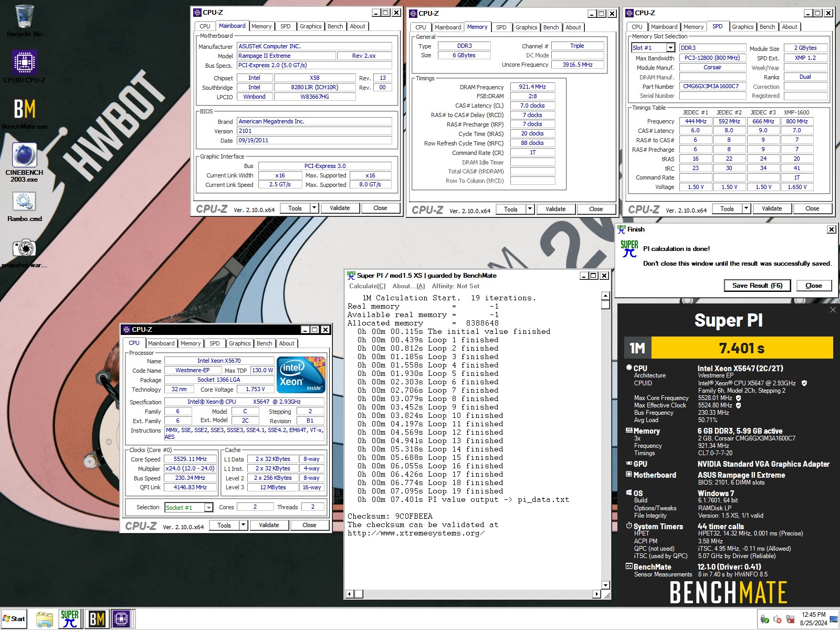Open About menu in Super PI
This screenshot has width=840, height=630.
[408, 286]
